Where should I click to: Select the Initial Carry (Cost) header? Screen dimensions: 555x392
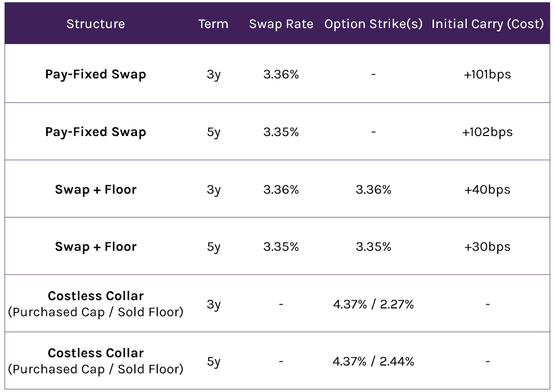pyautogui.click(x=488, y=24)
